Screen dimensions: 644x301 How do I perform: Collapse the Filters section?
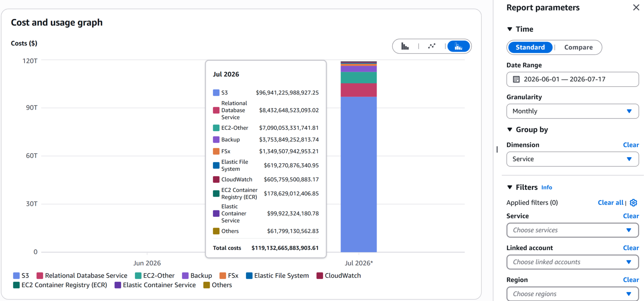pos(510,187)
